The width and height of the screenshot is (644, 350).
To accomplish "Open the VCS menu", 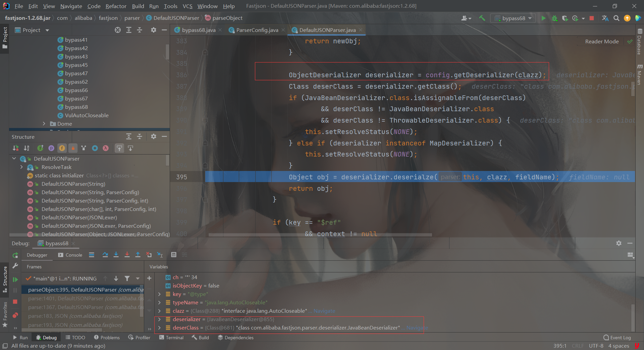I will click(x=187, y=6).
